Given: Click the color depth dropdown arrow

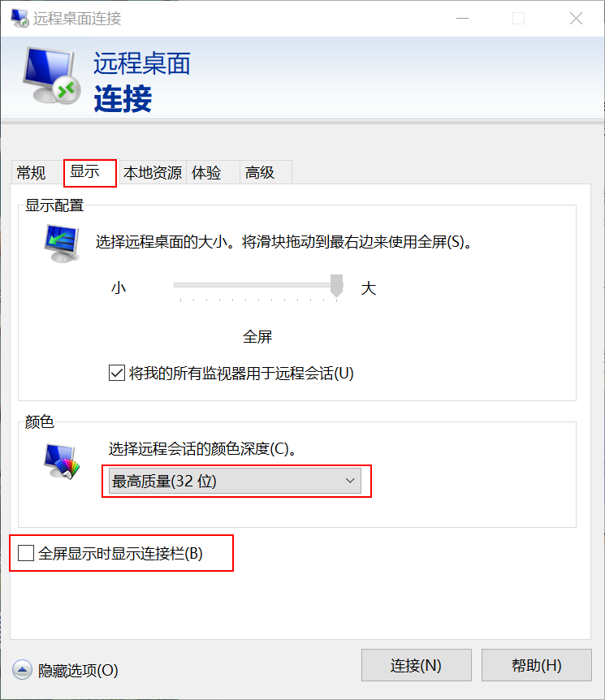Looking at the screenshot, I should pyautogui.click(x=350, y=481).
